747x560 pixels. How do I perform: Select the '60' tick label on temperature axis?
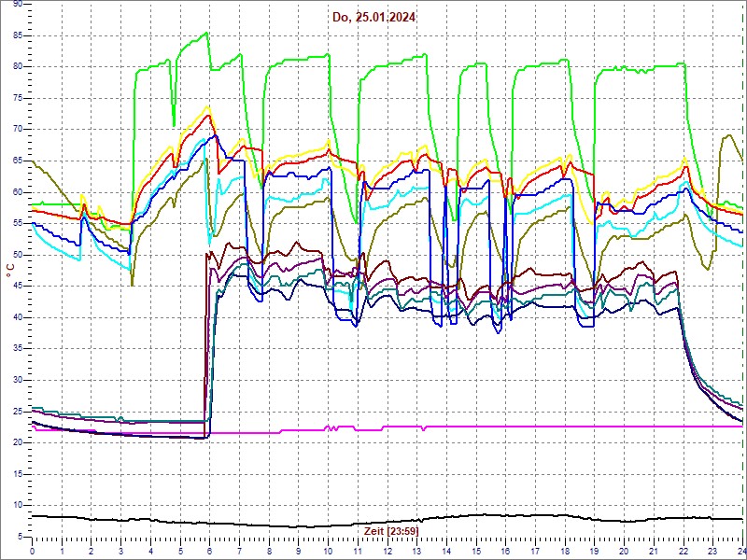[x=17, y=192]
